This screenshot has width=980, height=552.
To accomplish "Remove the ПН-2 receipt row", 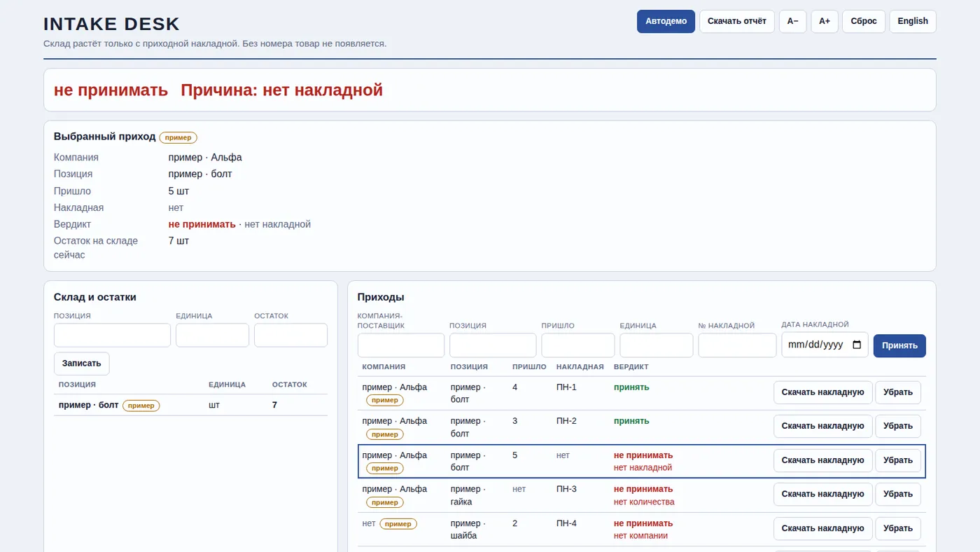I will tap(898, 426).
